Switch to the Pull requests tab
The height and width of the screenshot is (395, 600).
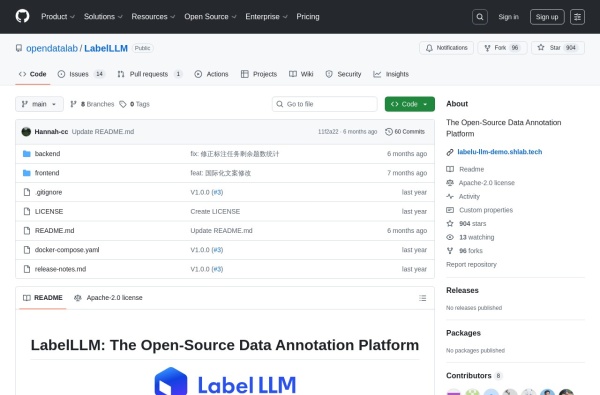pos(150,74)
